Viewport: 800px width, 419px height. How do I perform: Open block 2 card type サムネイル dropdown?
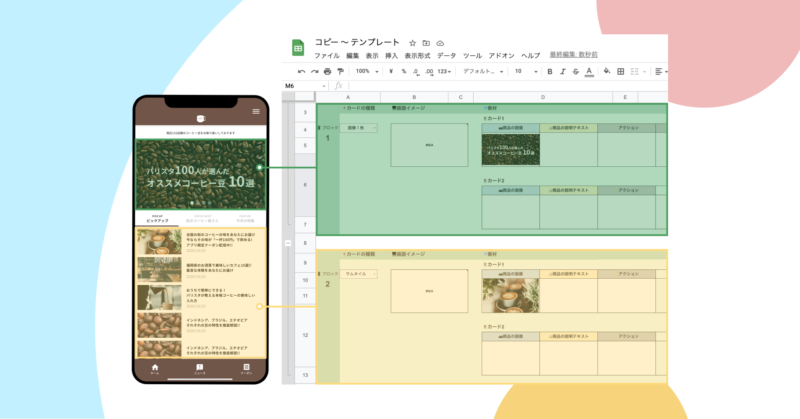(x=359, y=274)
